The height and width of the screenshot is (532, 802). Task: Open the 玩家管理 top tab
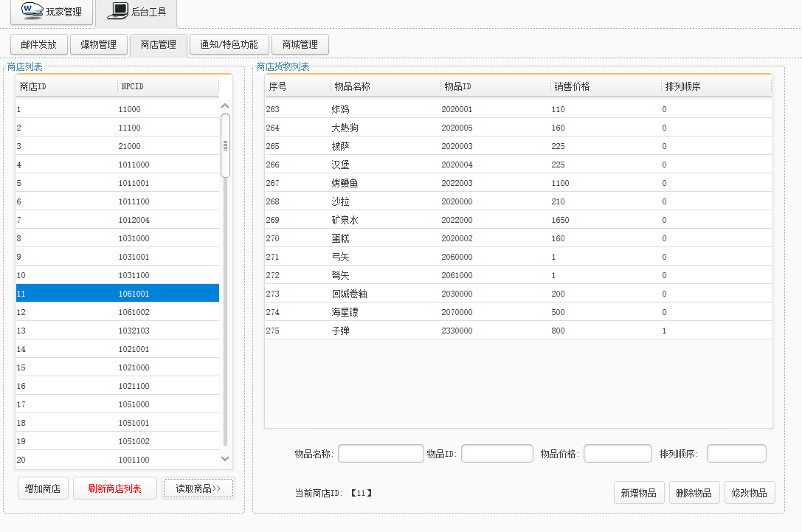tap(52, 11)
